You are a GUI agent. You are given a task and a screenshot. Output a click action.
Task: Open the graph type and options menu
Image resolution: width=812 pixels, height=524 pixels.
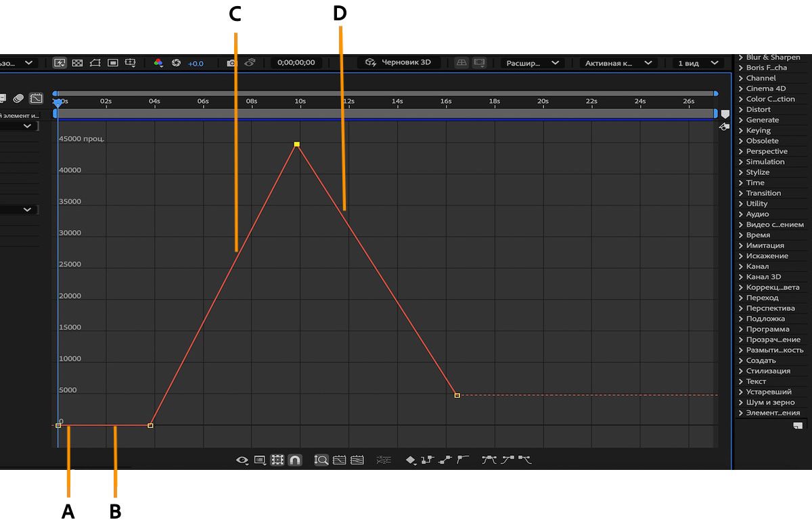(x=260, y=460)
